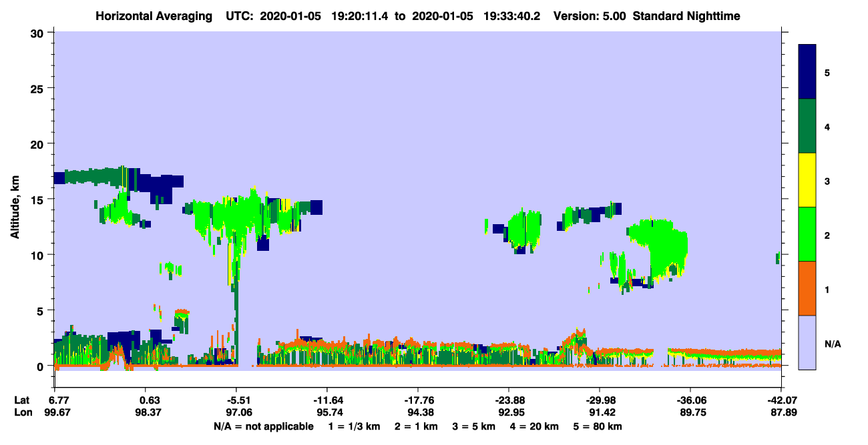This screenshot has height=445, width=868.
Task: Click the latitude value -23.88
Action: point(509,400)
